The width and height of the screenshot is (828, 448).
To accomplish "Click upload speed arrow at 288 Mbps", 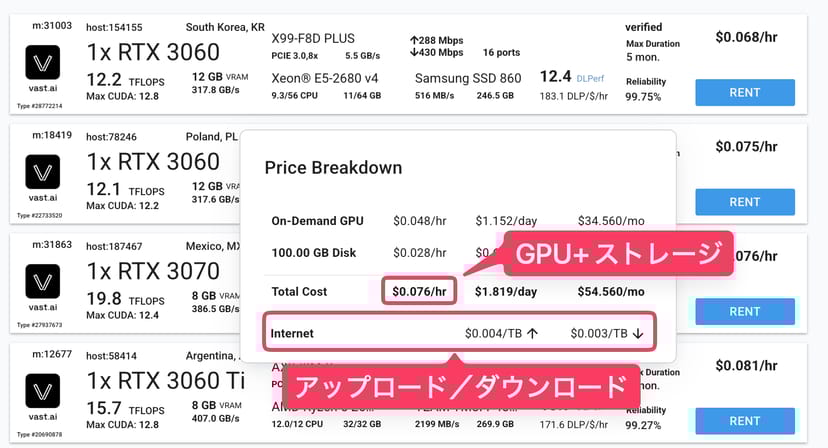I will (x=415, y=38).
